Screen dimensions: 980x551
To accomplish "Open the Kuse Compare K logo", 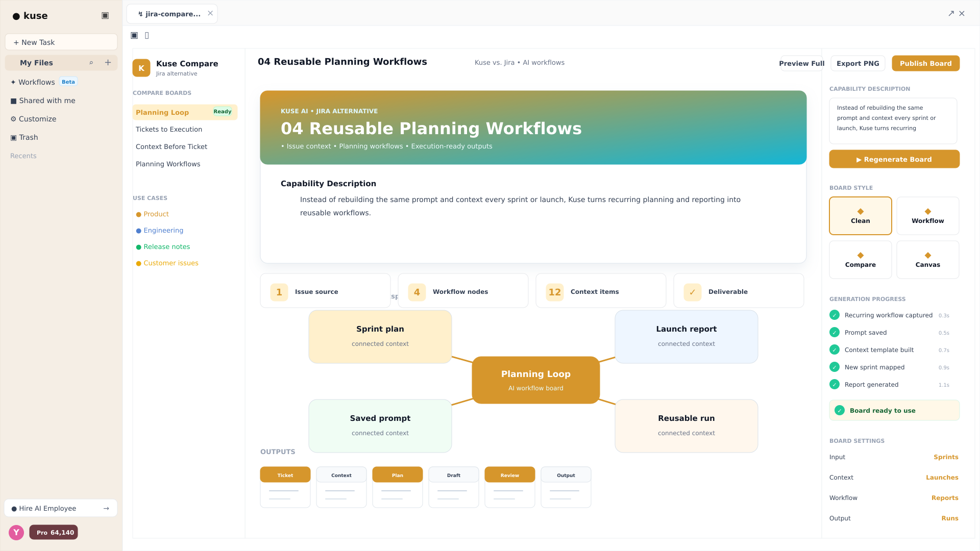I will [x=141, y=68].
